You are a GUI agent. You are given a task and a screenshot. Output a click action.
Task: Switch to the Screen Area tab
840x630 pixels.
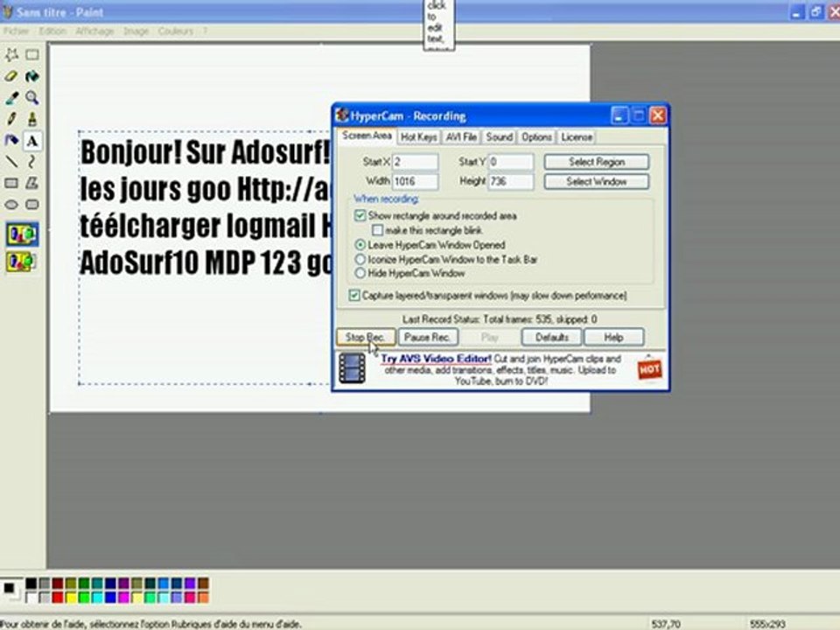click(367, 136)
